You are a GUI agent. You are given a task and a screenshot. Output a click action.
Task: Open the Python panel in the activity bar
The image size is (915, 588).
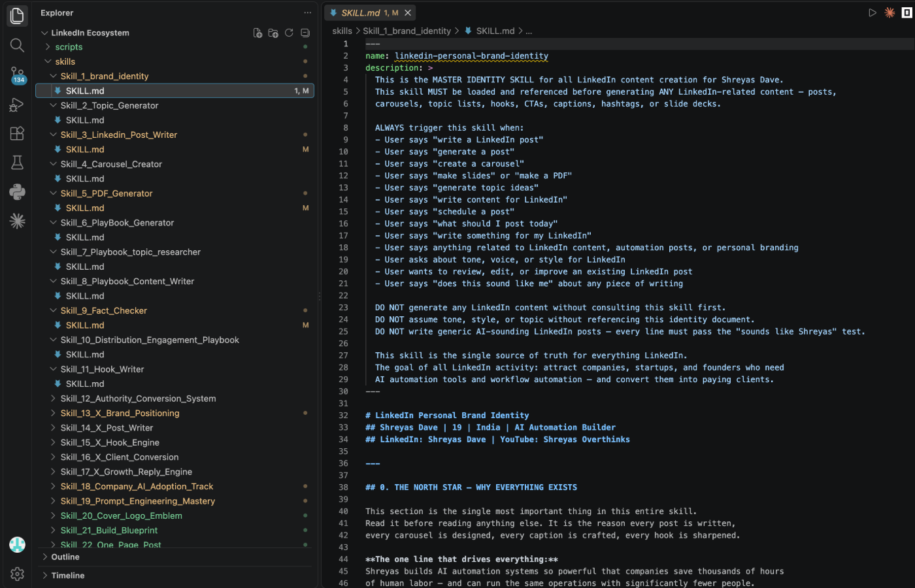[18, 191]
